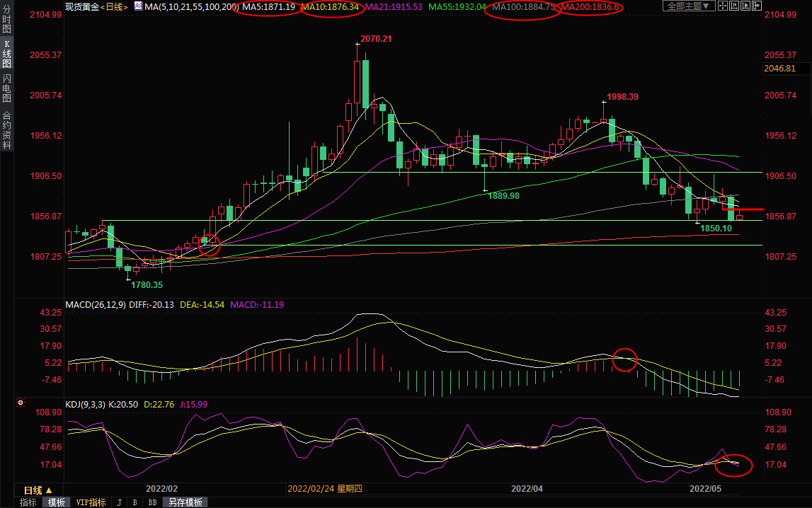This screenshot has height=508, width=812.
Task: Click the 2022/02/24 date marker on timeline
Action: [326, 489]
